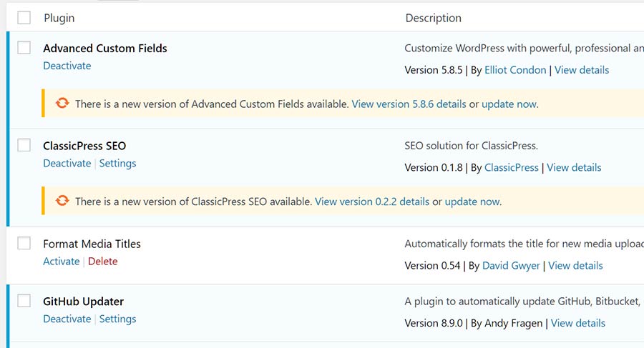
Task: Tick the select-all checkbox beside Plugin header
Action: pyautogui.click(x=24, y=18)
